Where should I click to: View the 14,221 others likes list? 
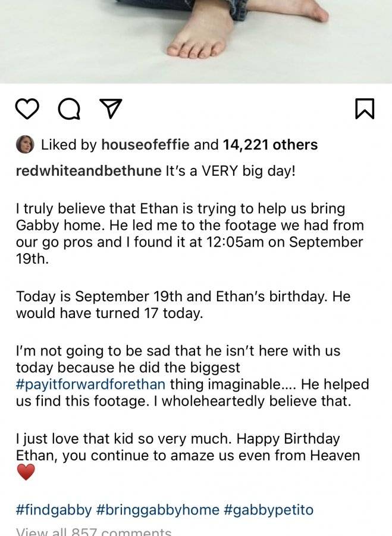[x=270, y=145]
